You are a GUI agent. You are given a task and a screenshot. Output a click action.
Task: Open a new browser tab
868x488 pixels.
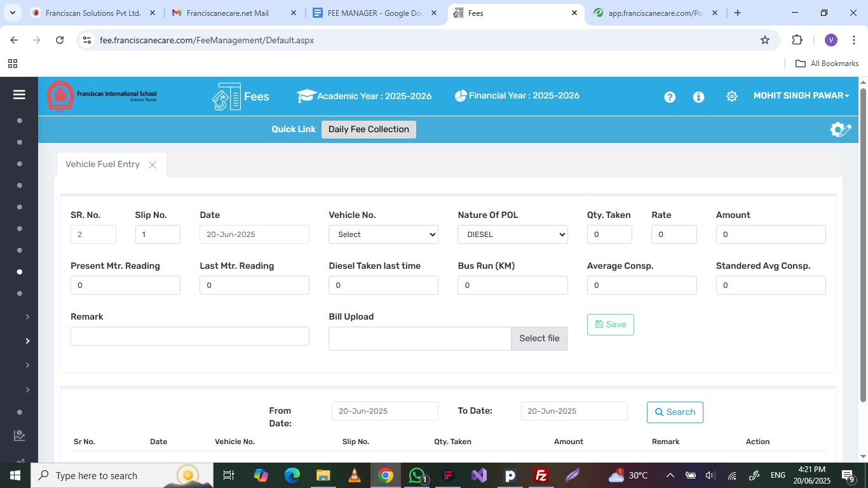737,13
